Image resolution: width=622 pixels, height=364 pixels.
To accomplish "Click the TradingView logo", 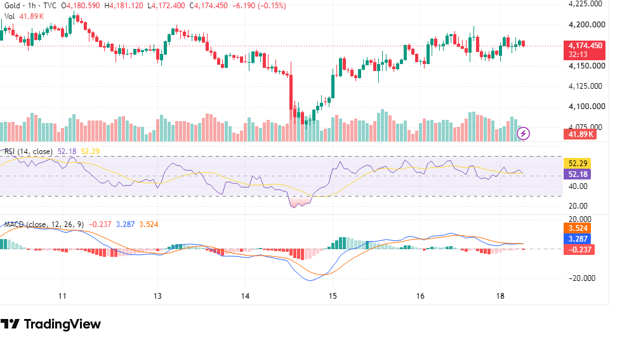I will (x=50, y=324).
